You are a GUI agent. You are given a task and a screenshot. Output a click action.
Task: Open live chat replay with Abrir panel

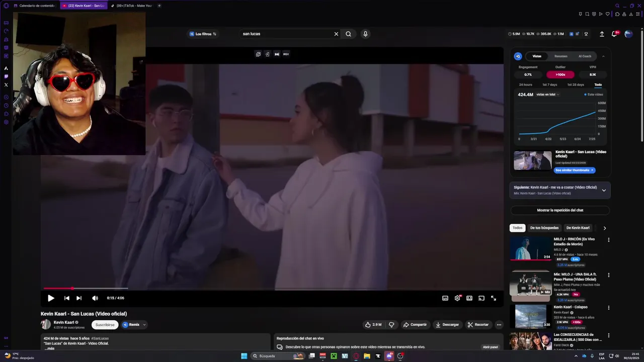490,347
